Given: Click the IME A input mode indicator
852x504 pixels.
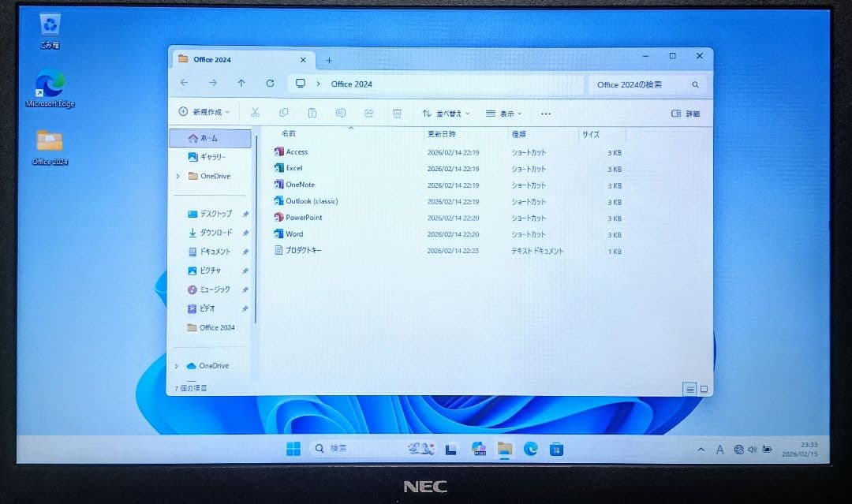Looking at the screenshot, I should [x=720, y=450].
